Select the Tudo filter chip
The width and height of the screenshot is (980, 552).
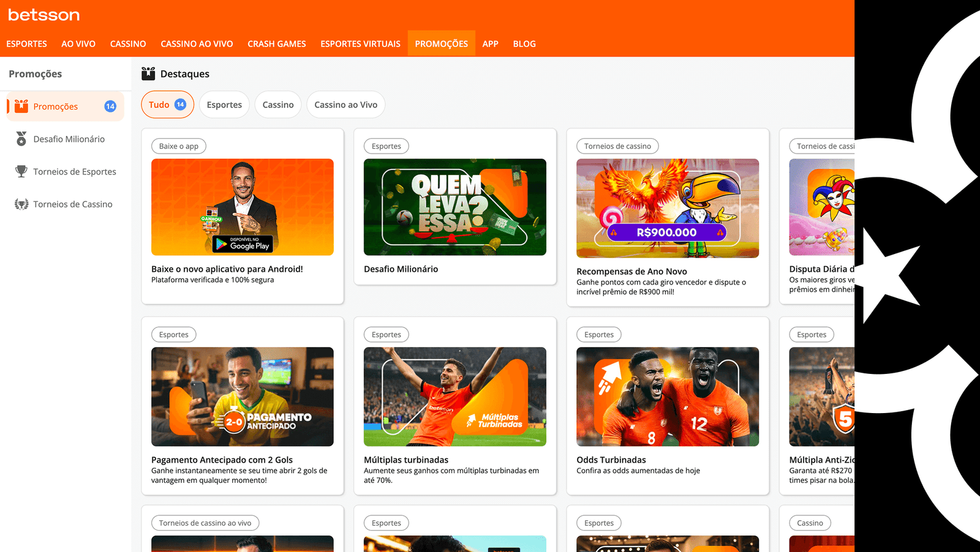tap(167, 105)
